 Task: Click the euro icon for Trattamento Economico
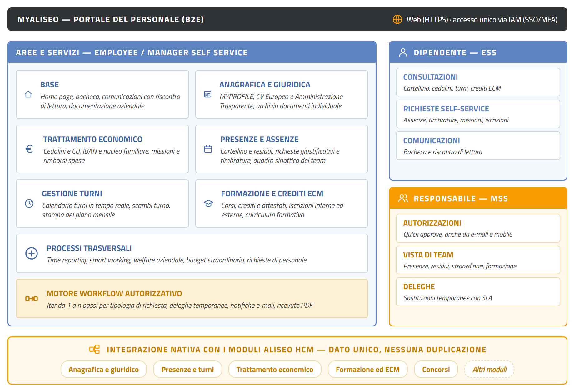click(x=29, y=149)
